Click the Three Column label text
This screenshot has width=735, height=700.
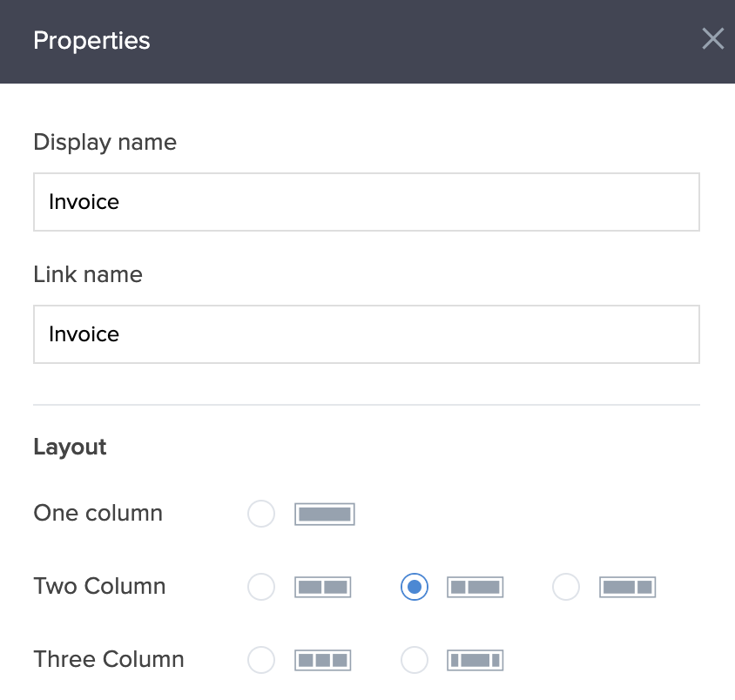tap(109, 659)
